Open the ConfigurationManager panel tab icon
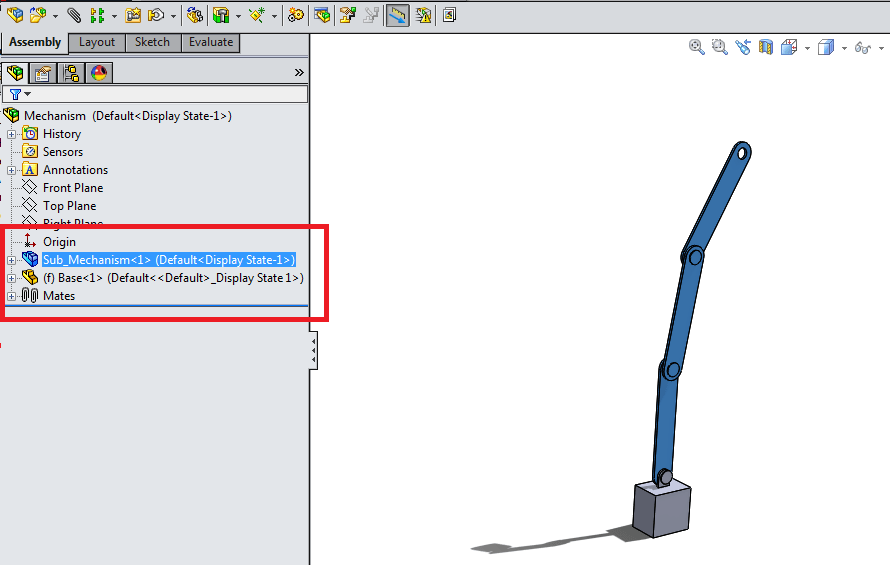890x565 pixels. pyautogui.click(x=71, y=72)
